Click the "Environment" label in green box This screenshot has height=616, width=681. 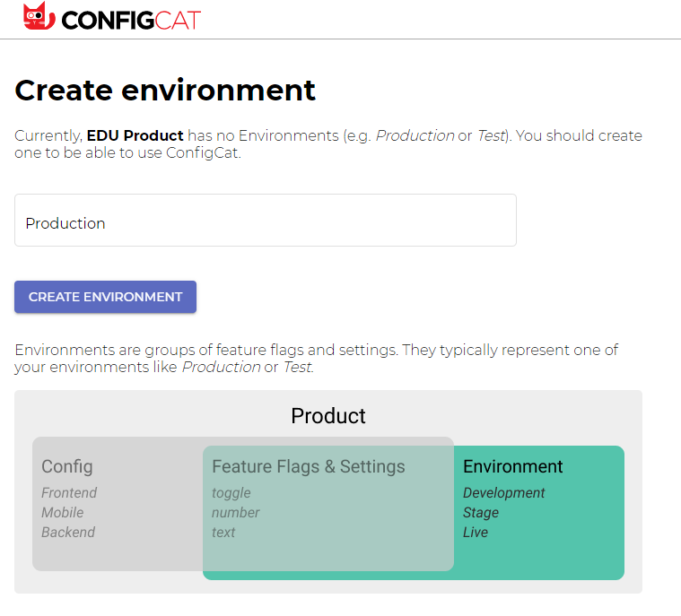[513, 466]
